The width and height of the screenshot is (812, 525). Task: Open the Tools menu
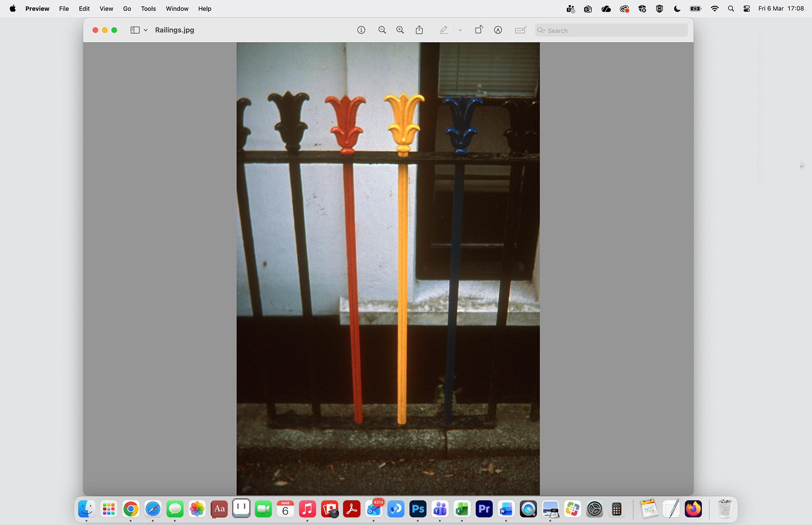[x=148, y=9]
